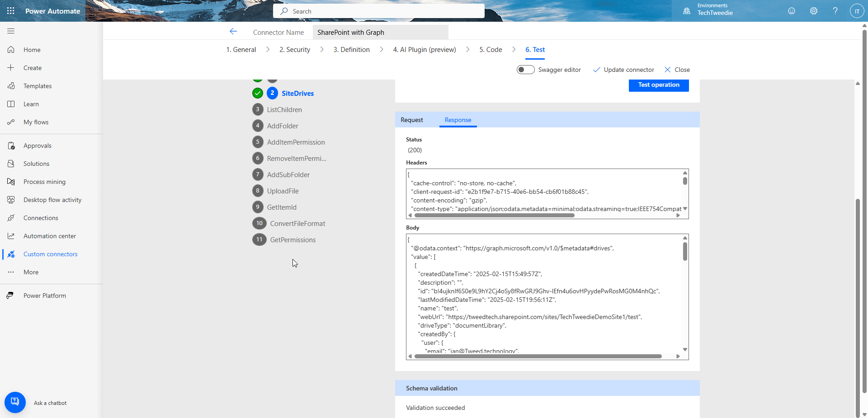Select Connections in the sidebar
The height and width of the screenshot is (418, 868).
point(40,218)
